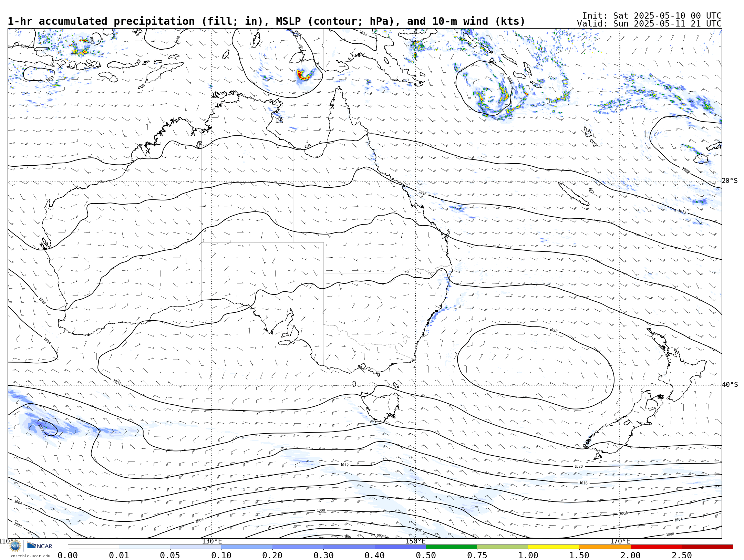Click the 2.00 colorbar label
This screenshot has width=744, height=560.
[x=630, y=556]
